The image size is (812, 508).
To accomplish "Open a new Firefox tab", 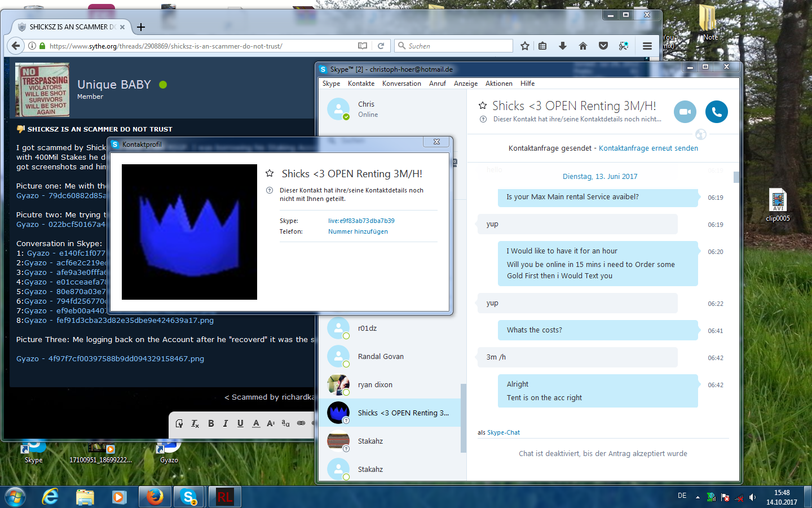I will click(141, 27).
